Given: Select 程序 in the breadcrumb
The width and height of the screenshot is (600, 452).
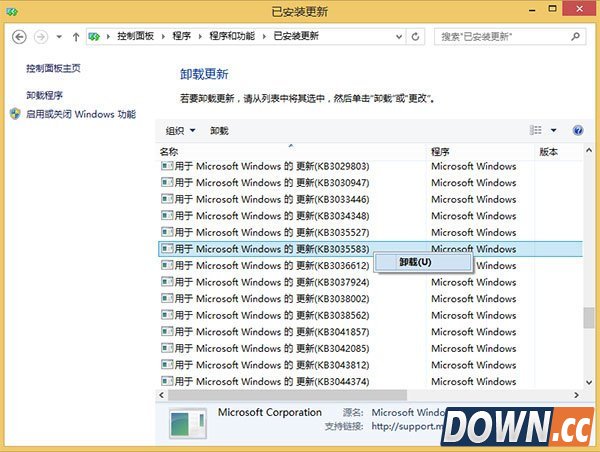Looking at the screenshot, I should coord(181,36).
